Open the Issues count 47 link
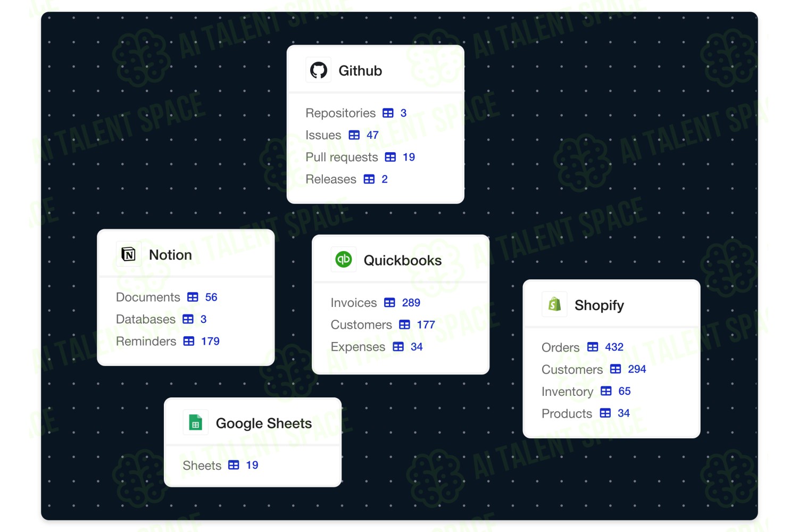This screenshot has width=798, height=532. [x=372, y=135]
